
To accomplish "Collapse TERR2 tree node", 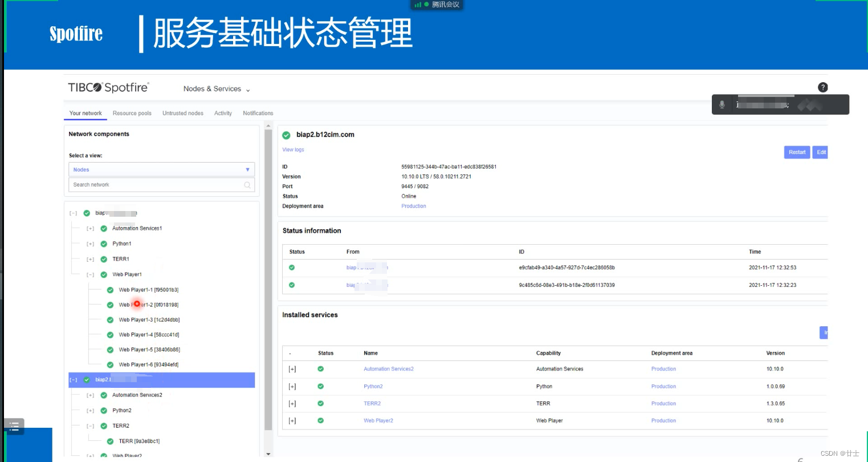I will point(90,426).
